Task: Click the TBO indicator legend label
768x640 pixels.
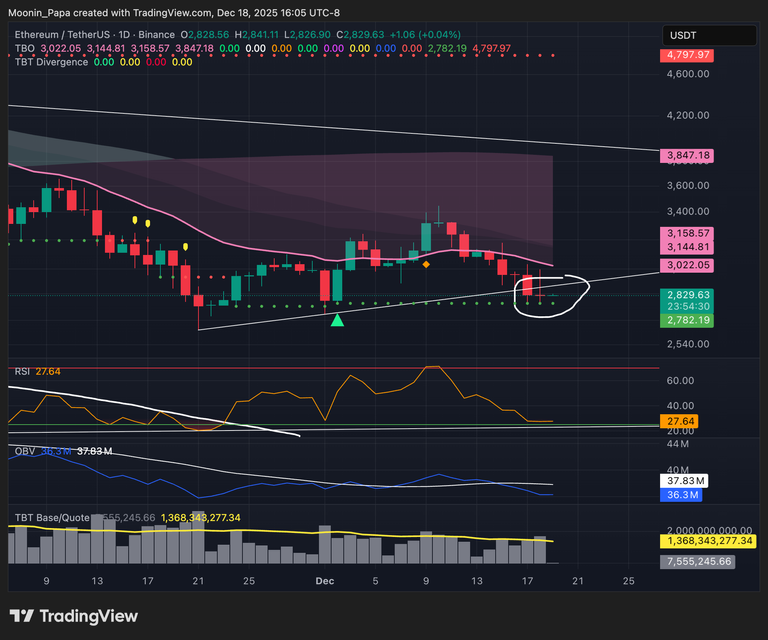Action: coord(25,47)
